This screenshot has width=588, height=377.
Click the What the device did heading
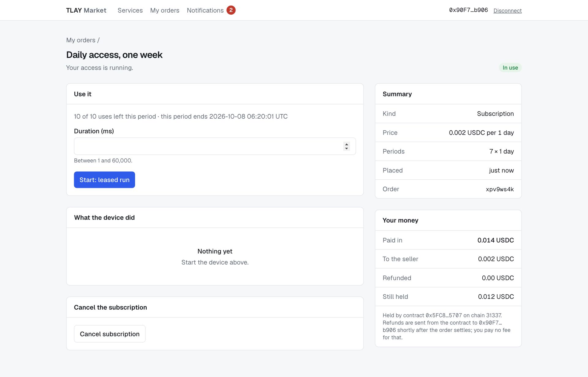click(x=104, y=218)
